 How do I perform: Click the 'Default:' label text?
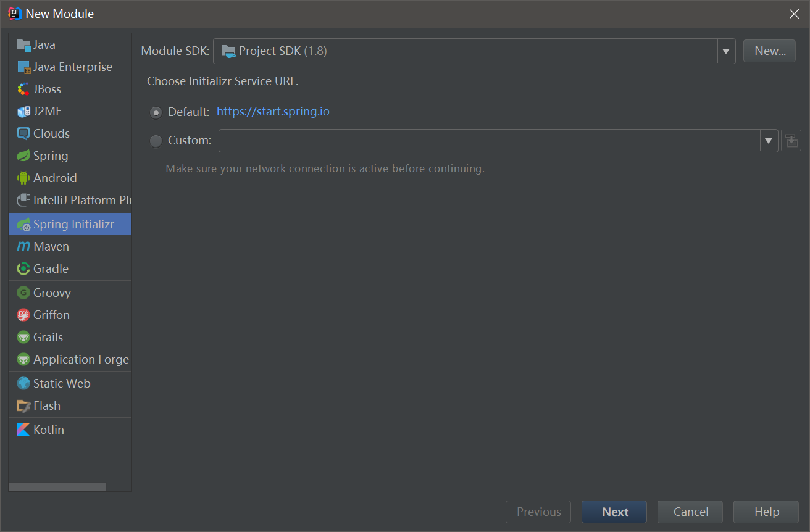click(x=189, y=112)
